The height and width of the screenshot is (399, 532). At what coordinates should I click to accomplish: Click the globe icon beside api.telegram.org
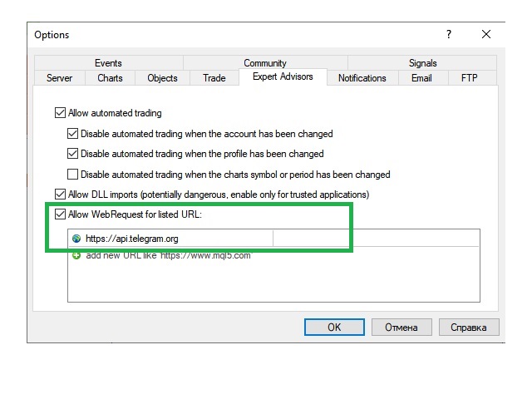[76, 239]
